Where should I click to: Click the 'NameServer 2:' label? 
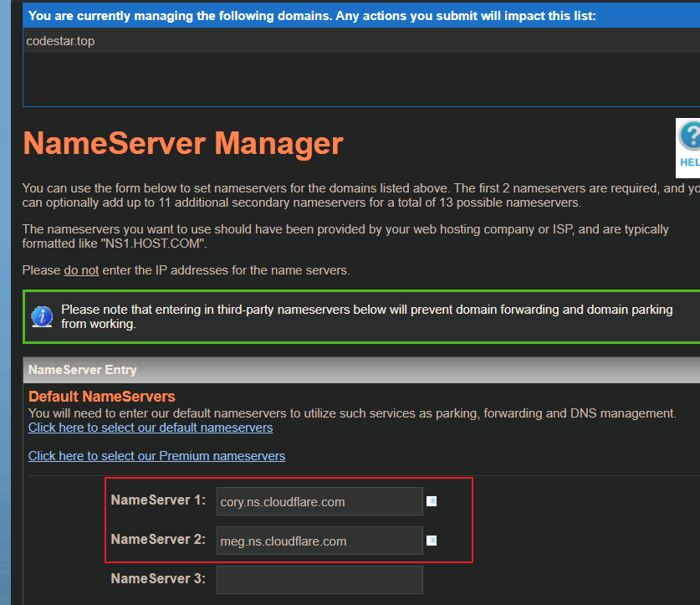click(158, 540)
